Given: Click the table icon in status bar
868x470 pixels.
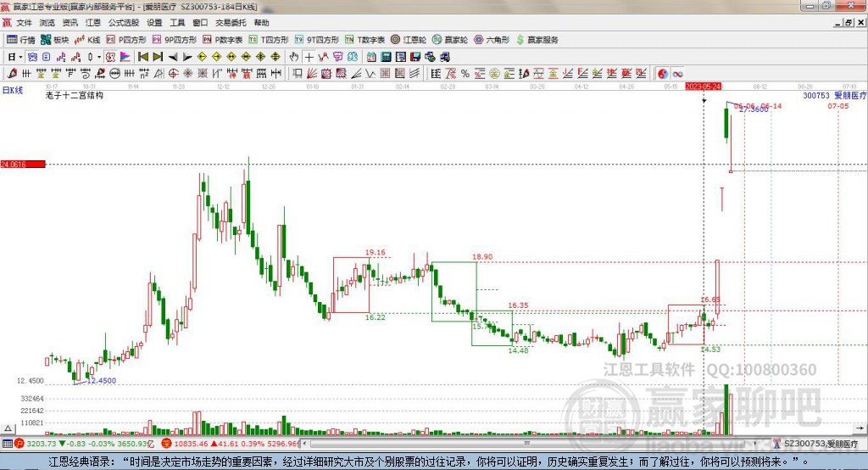Looking at the screenshot, I should [x=7, y=444].
